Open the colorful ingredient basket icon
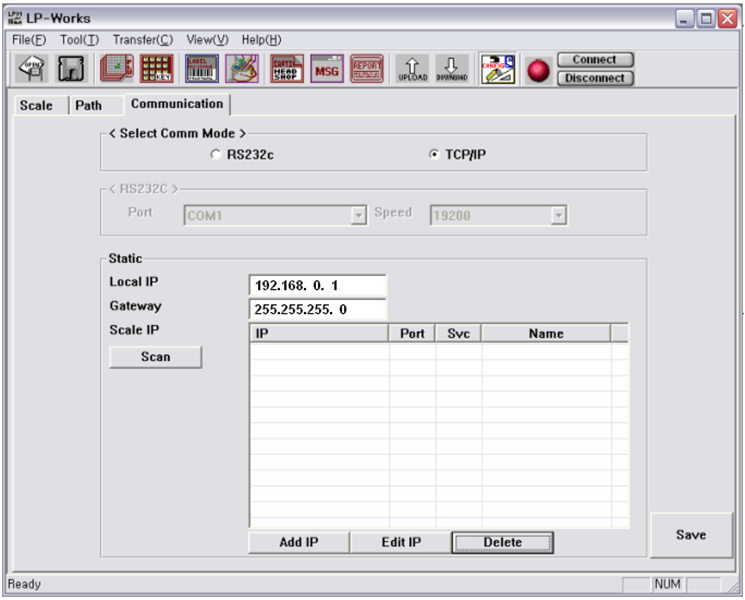The image size is (745, 600). (x=242, y=69)
